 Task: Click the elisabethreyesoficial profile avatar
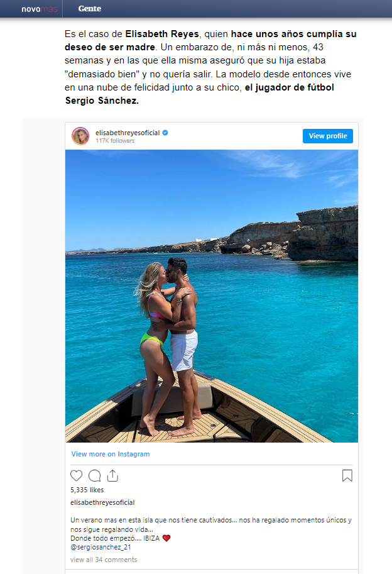(80, 136)
